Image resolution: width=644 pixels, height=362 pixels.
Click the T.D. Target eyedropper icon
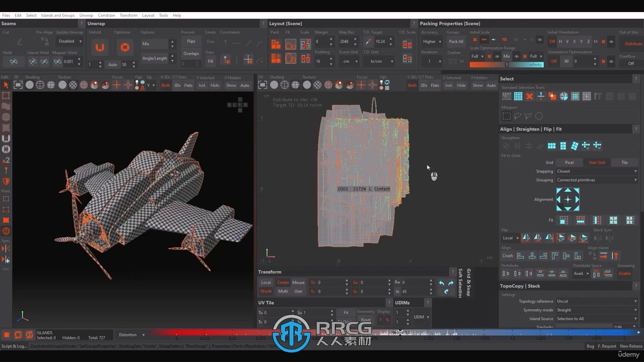click(369, 42)
